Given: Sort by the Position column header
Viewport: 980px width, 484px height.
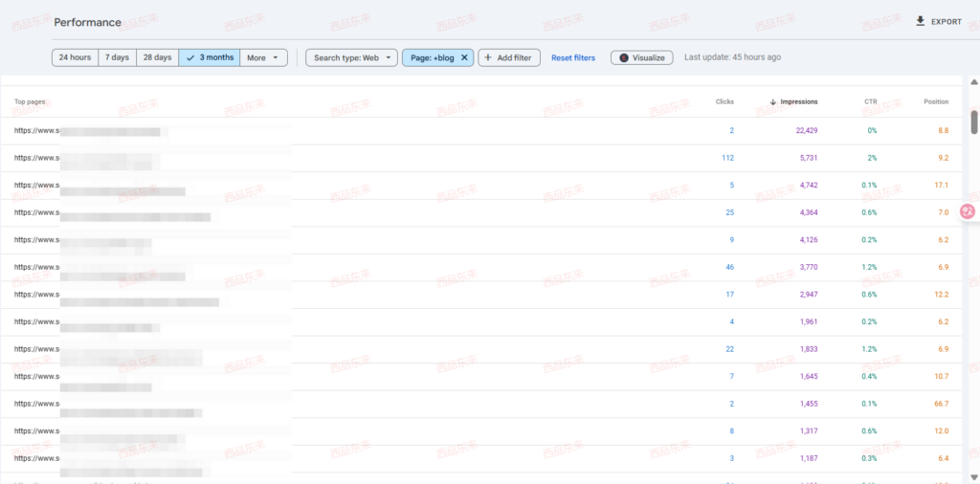Looking at the screenshot, I should pos(935,101).
